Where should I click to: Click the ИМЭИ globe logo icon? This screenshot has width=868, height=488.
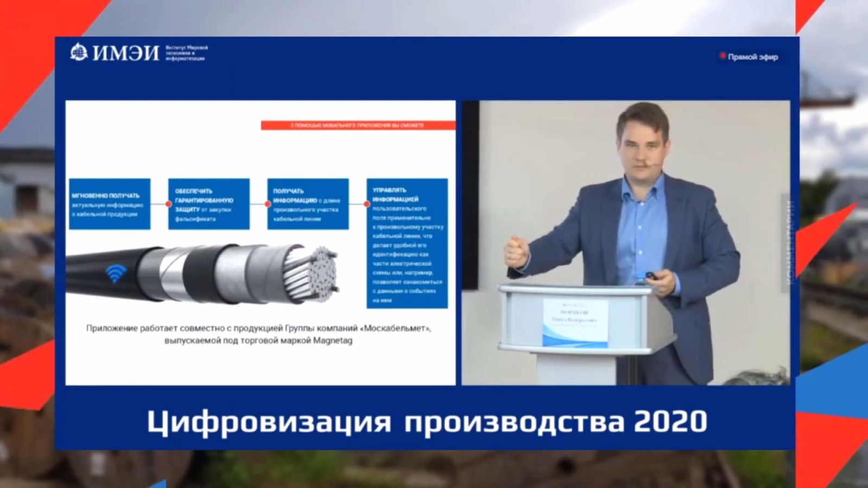[79, 52]
